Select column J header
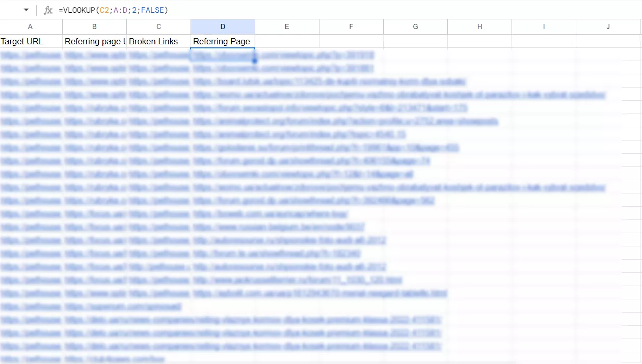642x364 pixels. point(608,26)
